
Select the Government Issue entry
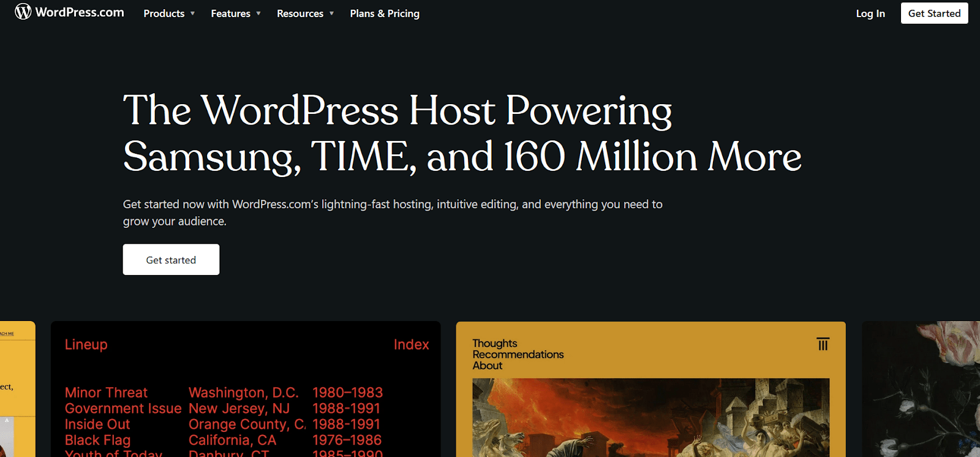coord(123,409)
